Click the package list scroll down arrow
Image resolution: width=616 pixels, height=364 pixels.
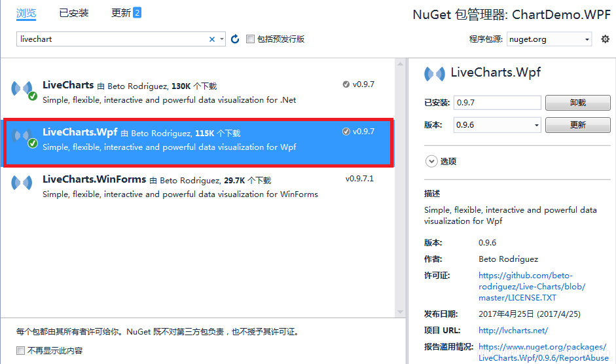400,312
